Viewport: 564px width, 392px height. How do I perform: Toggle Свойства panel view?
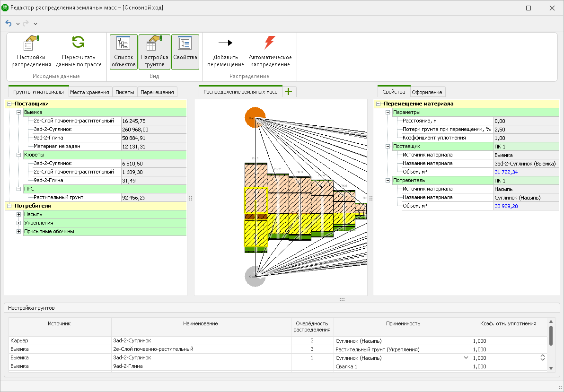(x=185, y=52)
